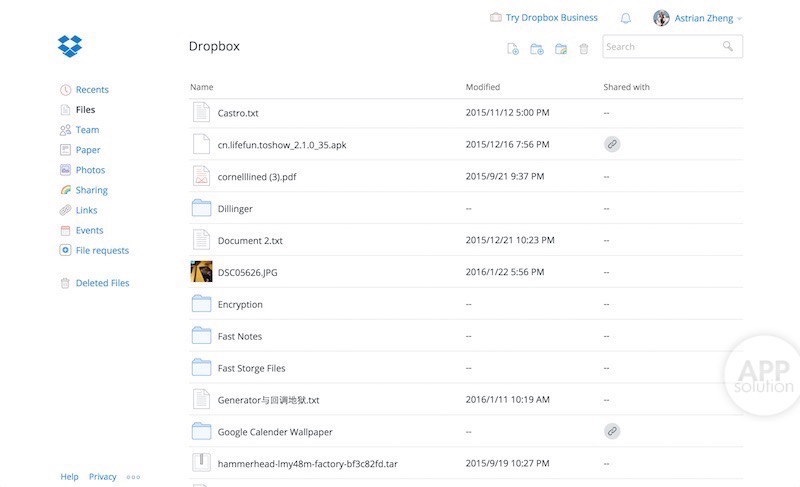800x487 pixels.
Task: Click the cornelllined (3).pdf file icon
Action: (202, 176)
